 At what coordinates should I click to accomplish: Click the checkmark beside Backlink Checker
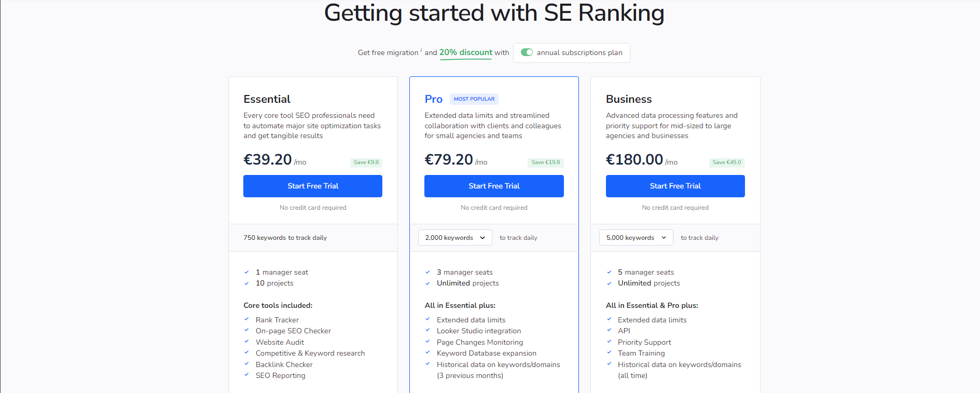(246, 364)
